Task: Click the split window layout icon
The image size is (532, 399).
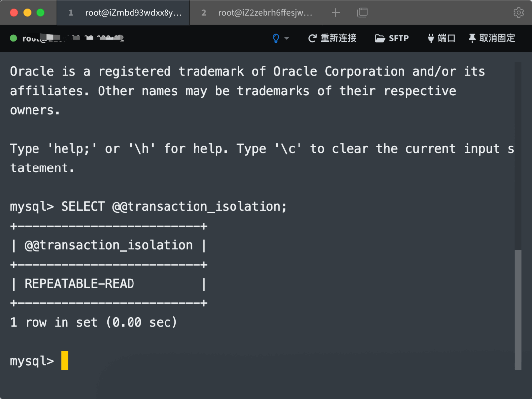Action: pos(363,13)
